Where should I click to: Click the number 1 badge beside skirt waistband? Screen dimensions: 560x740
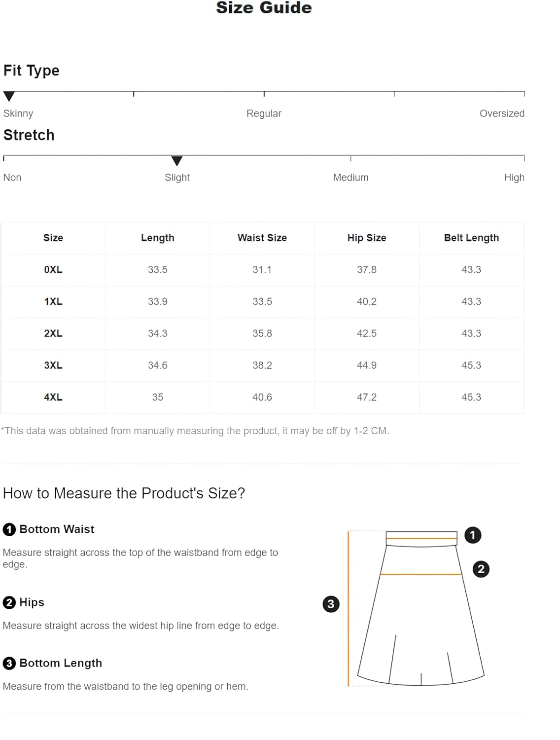pos(473,535)
